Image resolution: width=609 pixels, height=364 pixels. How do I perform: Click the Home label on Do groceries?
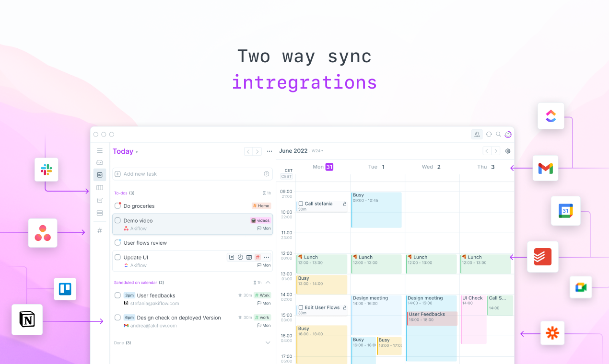[x=261, y=205]
